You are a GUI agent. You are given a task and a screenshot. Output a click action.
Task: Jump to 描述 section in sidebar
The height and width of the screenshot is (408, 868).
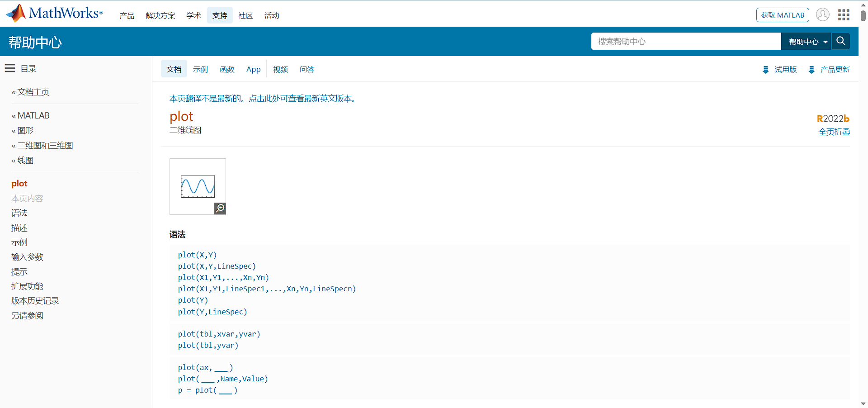[x=19, y=228]
